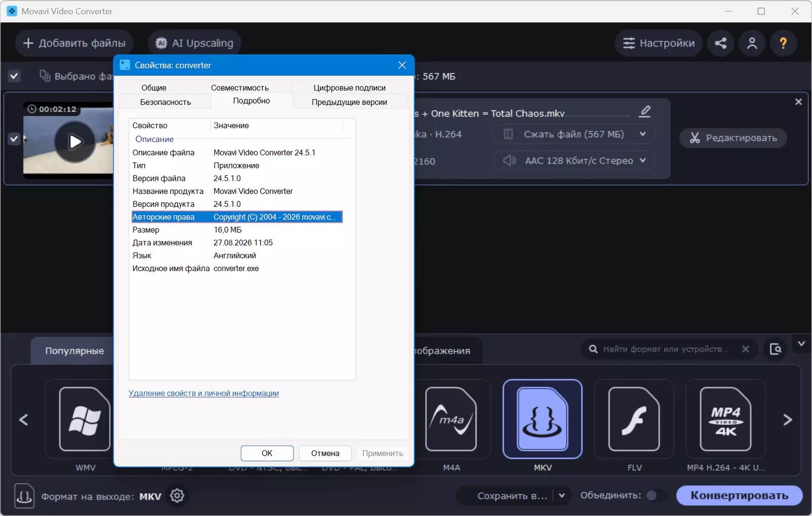The width and height of the screenshot is (812, 516).
Task: Select the Язык Английский row
Action: 237,255
